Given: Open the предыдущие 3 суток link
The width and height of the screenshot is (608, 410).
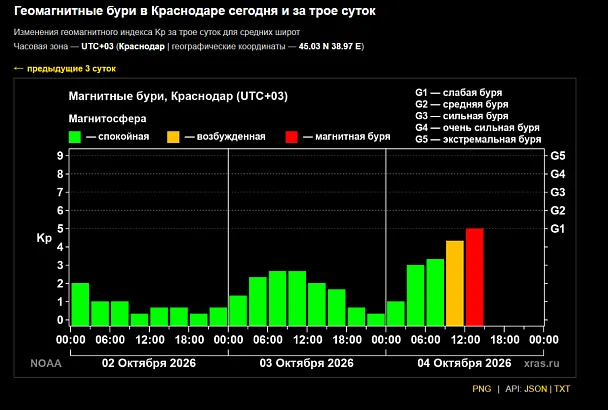Looking at the screenshot, I should [x=64, y=69].
